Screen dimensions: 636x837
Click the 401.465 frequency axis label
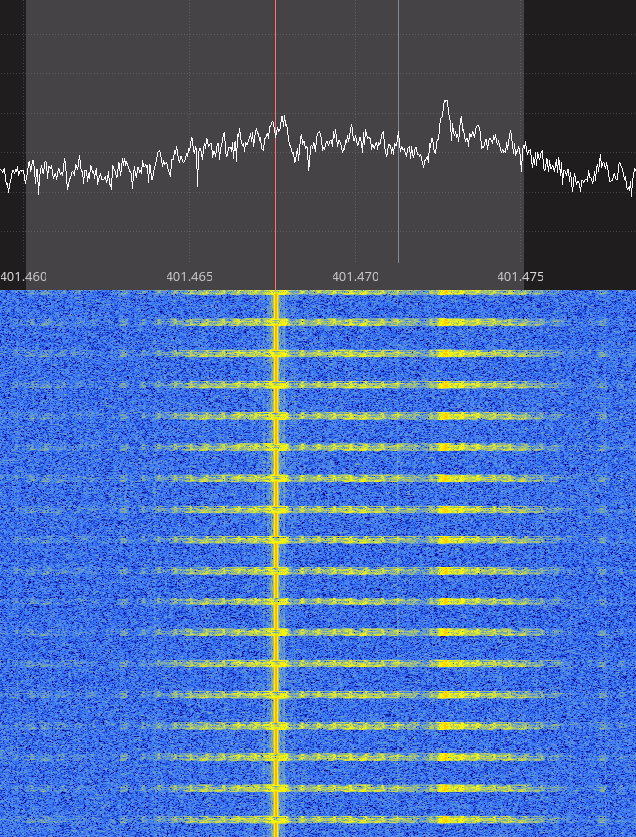(x=189, y=277)
